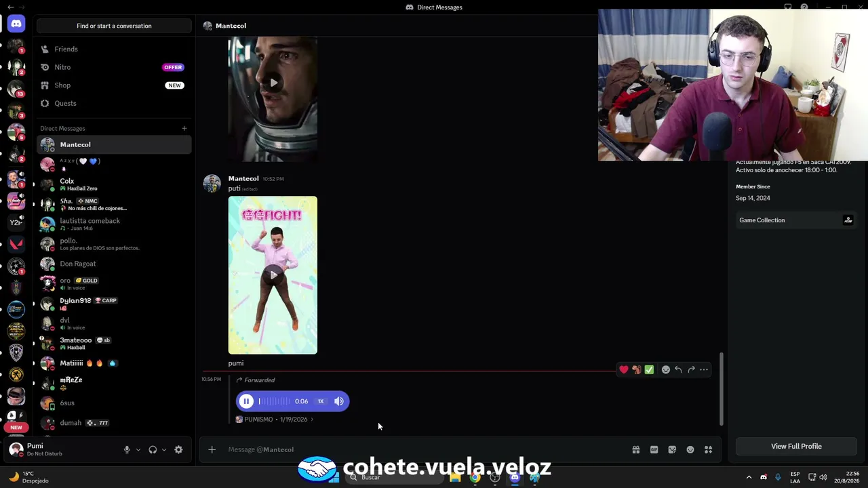Image resolution: width=868 pixels, height=488 pixels.
Task: Add the green checkmark reaction
Action: 649,369
